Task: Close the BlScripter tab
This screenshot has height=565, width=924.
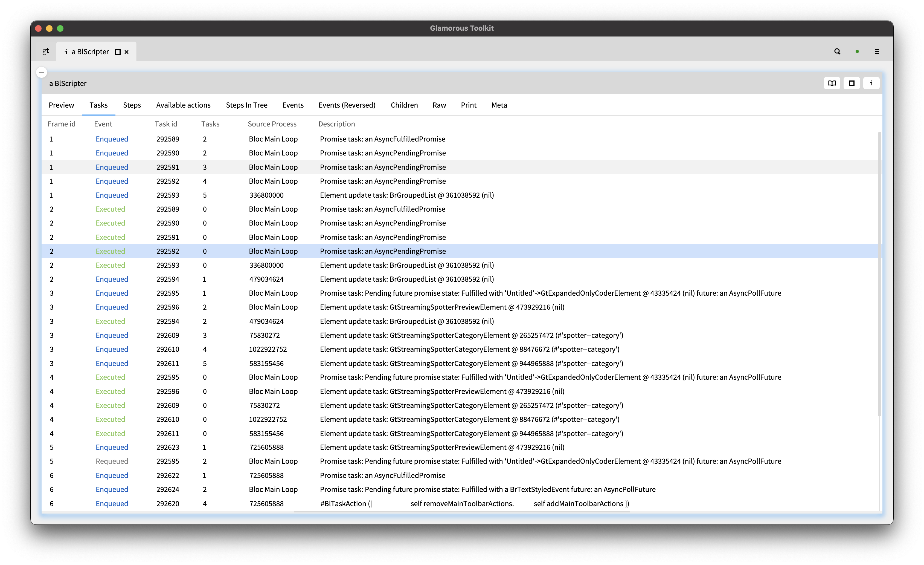Action: click(x=126, y=51)
